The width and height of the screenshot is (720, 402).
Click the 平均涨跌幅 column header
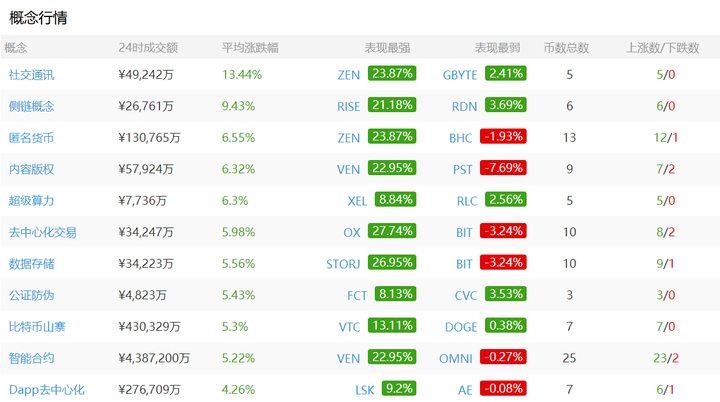250,48
